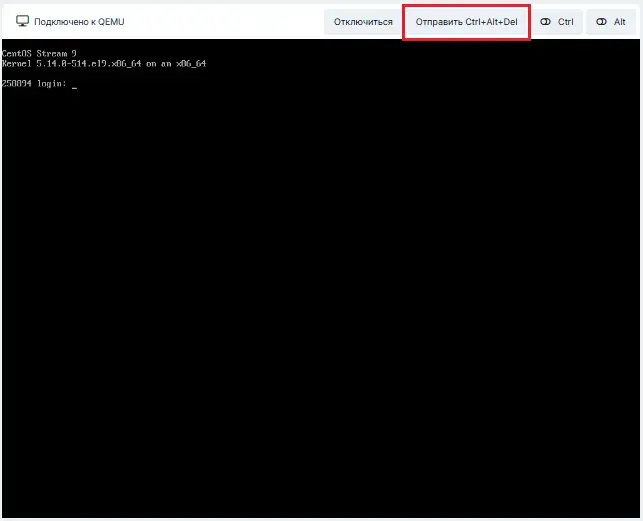Viewport: 643px width, 521px height.
Task: Click the login prompt in console
Action: [39, 84]
